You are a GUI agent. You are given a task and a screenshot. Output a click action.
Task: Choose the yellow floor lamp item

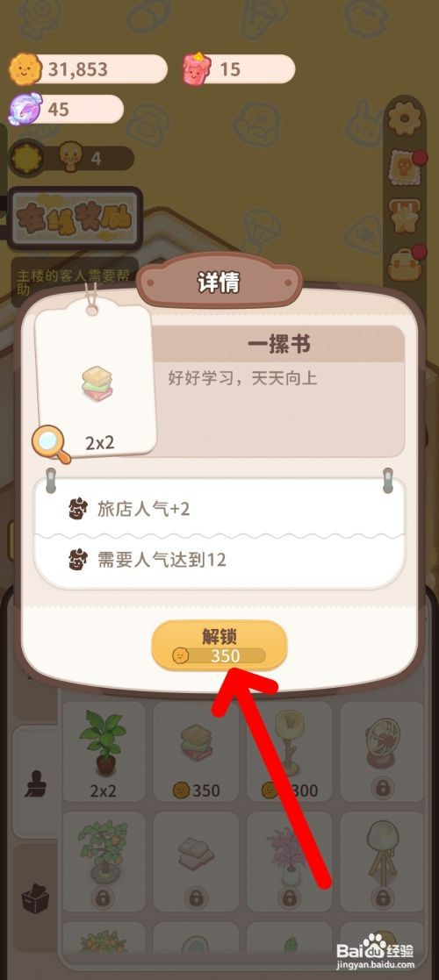click(289, 751)
